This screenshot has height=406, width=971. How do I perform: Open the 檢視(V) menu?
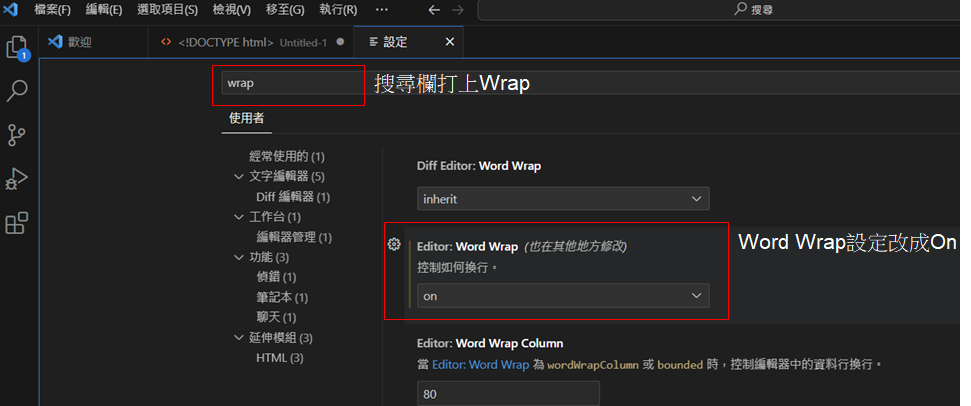[232, 10]
